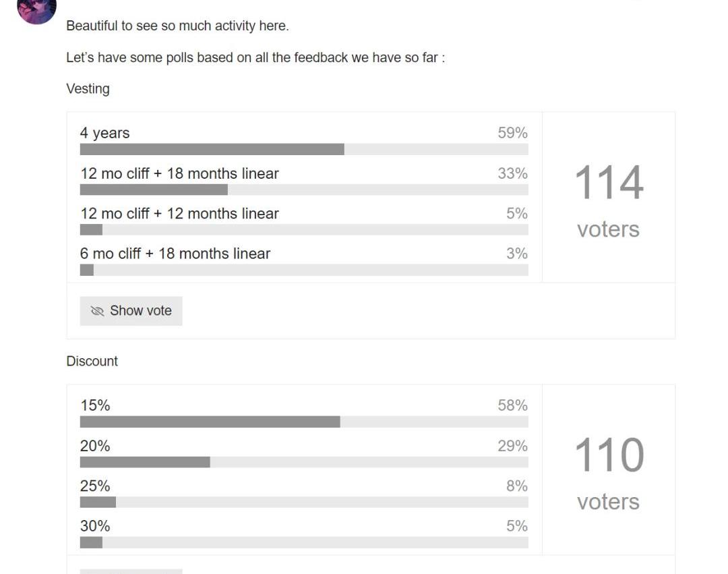Click the 15% discount result bar
Viewport: 728px width, 574px height.
304,422
